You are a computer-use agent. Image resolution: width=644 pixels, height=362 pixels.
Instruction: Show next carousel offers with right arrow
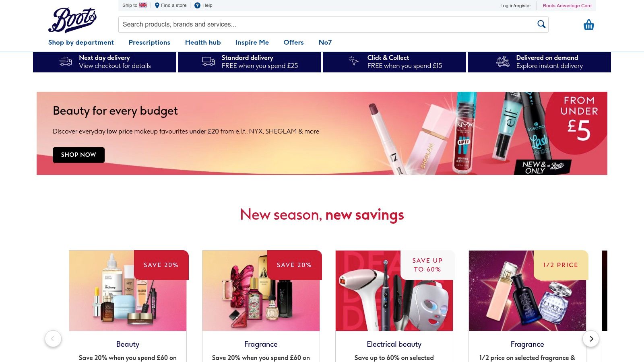click(x=591, y=339)
